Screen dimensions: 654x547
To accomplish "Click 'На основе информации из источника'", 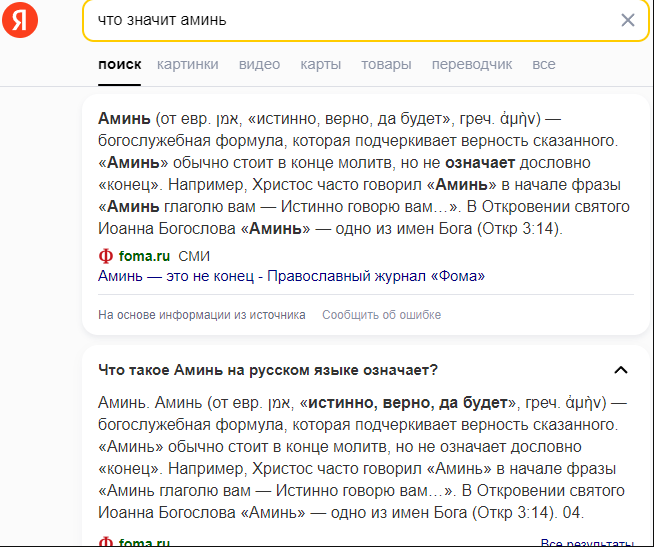I will point(201,315).
